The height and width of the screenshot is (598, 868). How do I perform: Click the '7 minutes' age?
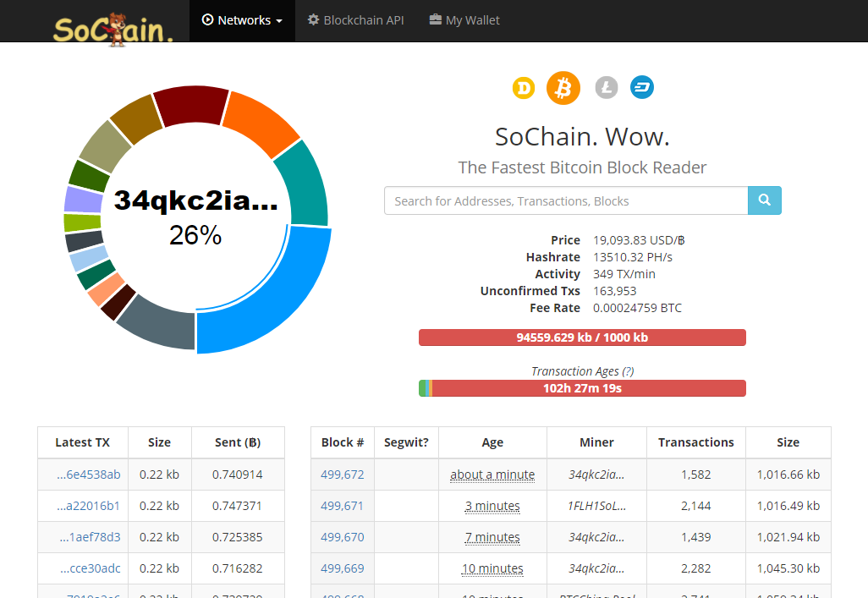492,537
